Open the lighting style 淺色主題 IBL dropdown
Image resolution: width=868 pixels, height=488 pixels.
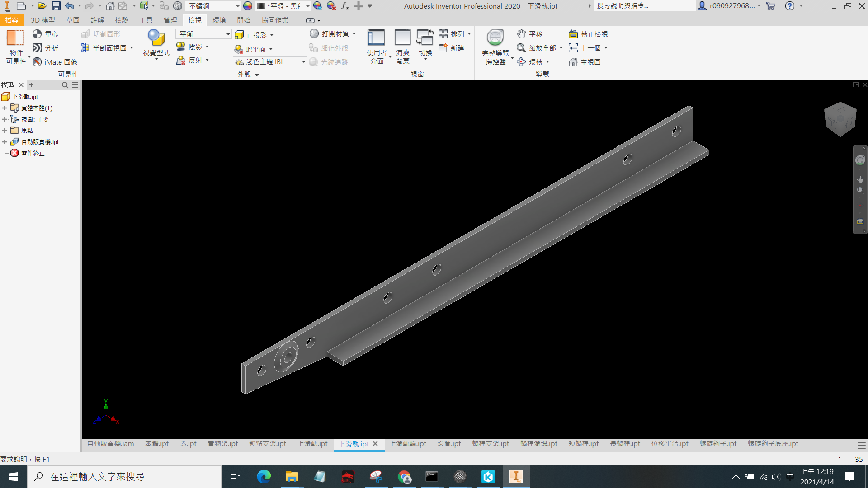270,62
